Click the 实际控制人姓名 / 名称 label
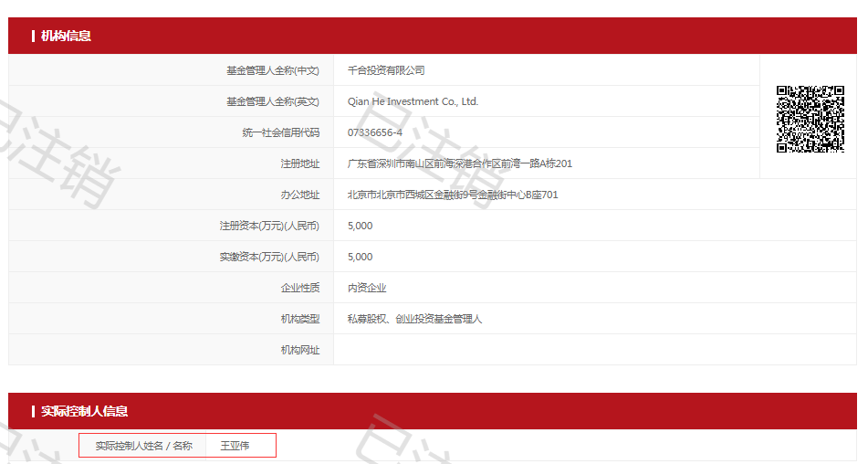 coord(144,446)
